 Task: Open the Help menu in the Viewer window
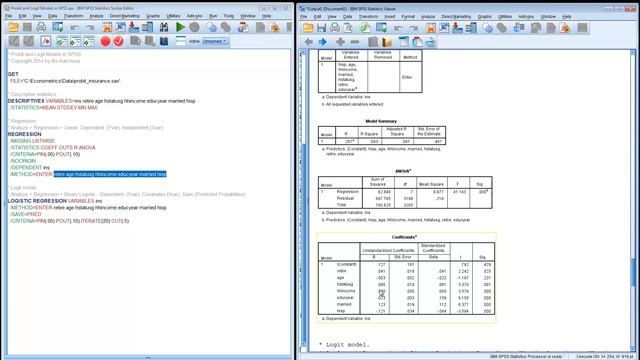click(x=567, y=17)
